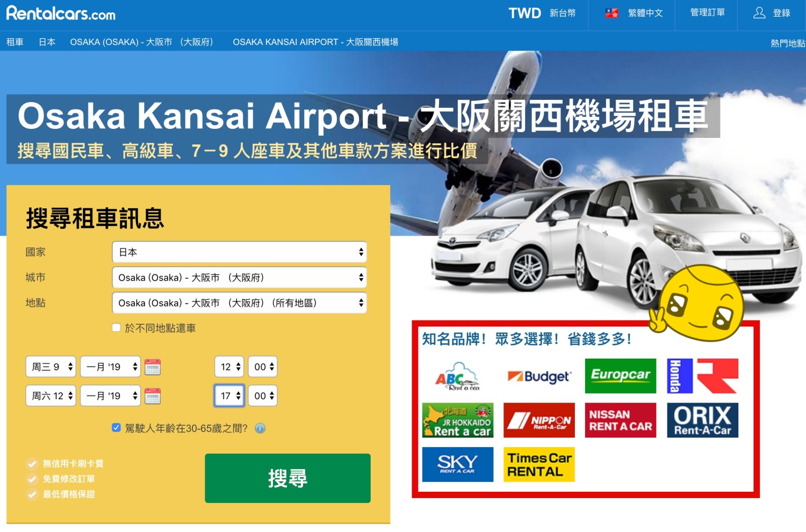Open 管理訂單 manage booking link
Image resolution: width=806 pixels, height=532 pixels.
pyautogui.click(x=707, y=12)
